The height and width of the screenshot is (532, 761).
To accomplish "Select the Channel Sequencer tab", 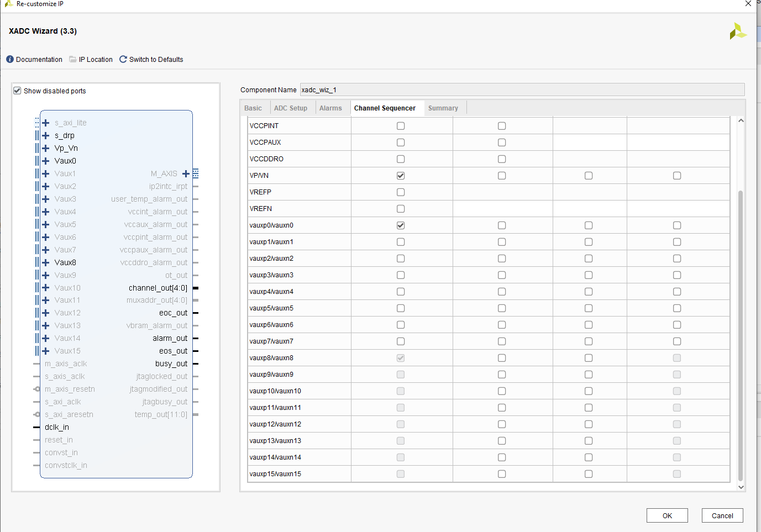I will point(385,108).
